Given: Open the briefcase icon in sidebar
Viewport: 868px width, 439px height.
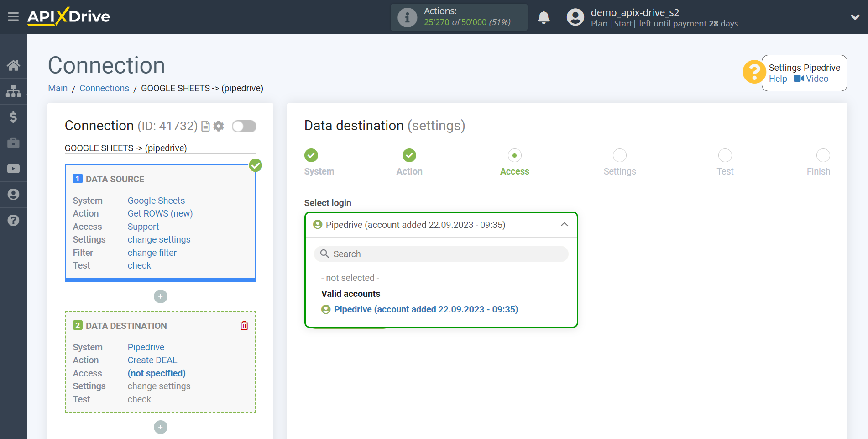Looking at the screenshot, I should tap(13, 143).
